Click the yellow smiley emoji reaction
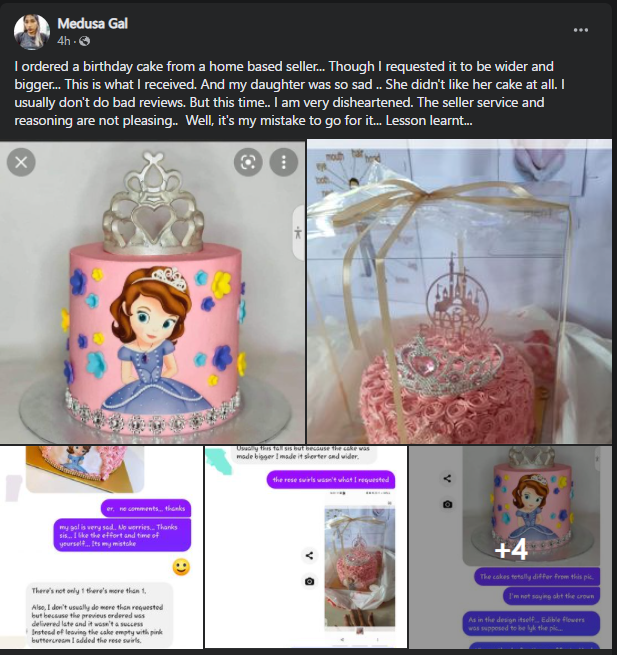Image resolution: width=617 pixels, height=655 pixels. 181,567
